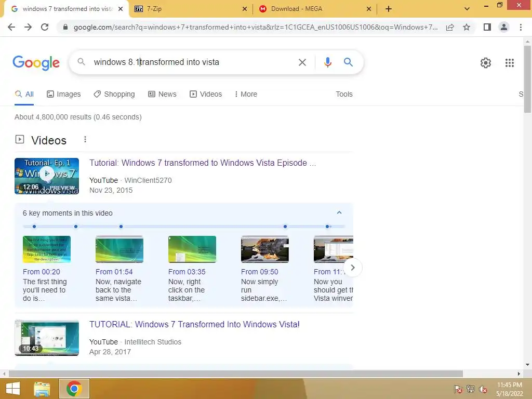Close the 7-Zip tab

pos(245,9)
